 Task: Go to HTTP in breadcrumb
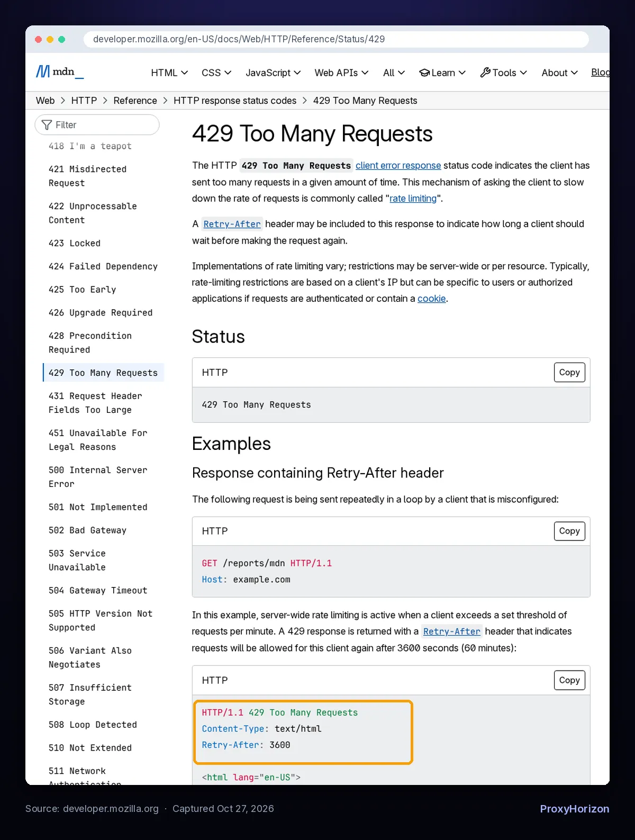point(84,101)
